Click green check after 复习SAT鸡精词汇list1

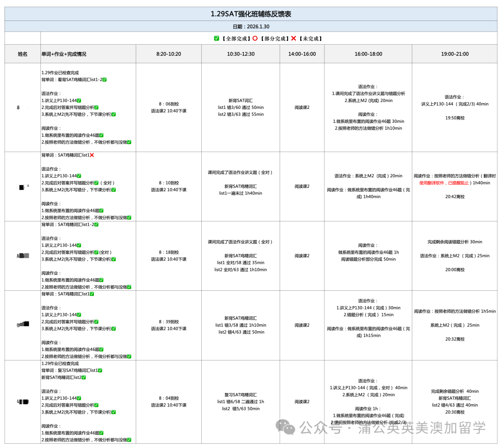(100, 370)
